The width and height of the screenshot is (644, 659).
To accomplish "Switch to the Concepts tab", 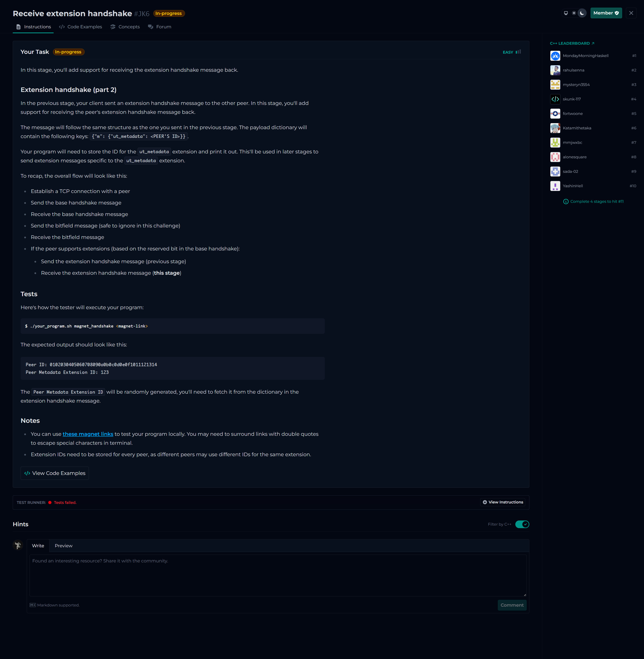I will [125, 27].
